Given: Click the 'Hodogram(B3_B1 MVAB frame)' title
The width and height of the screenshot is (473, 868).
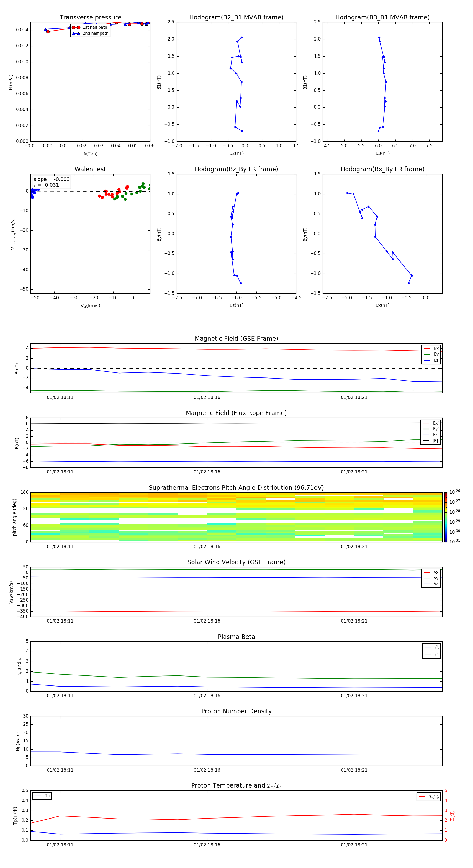Looking at the screenshot, I should point(382,18).
